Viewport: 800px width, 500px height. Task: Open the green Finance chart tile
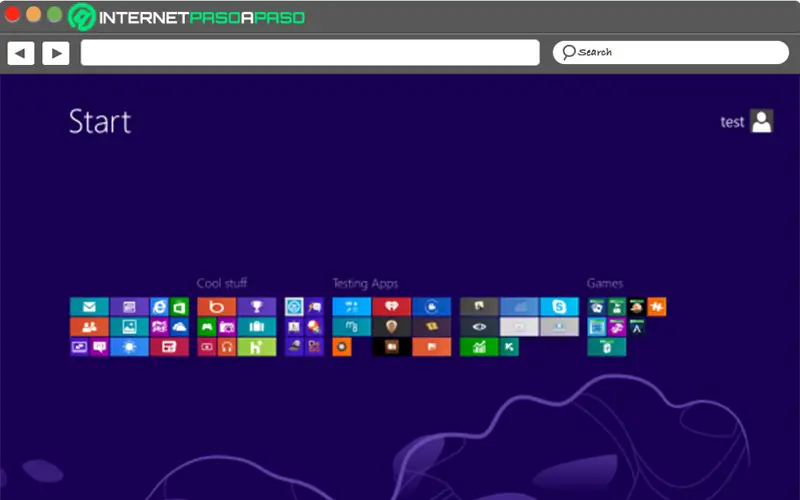[479, 347]
